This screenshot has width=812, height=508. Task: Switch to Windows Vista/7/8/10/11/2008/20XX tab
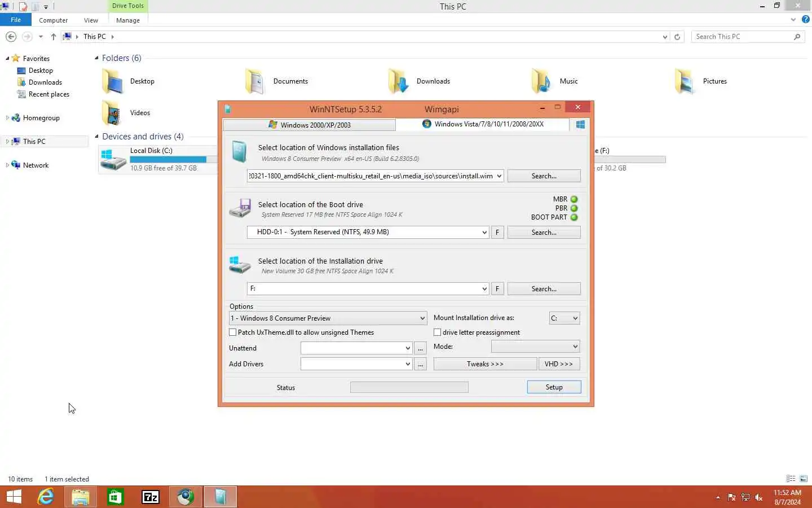(483, 124)
